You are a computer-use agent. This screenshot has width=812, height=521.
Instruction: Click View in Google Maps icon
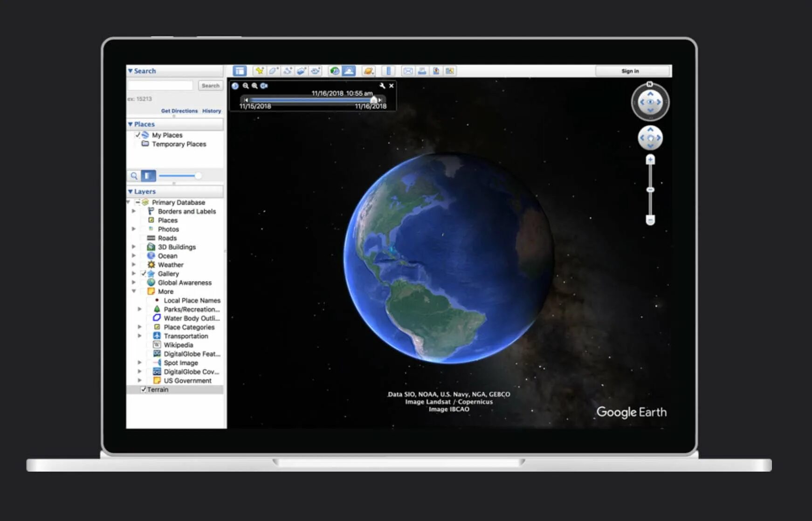[450, 71]
